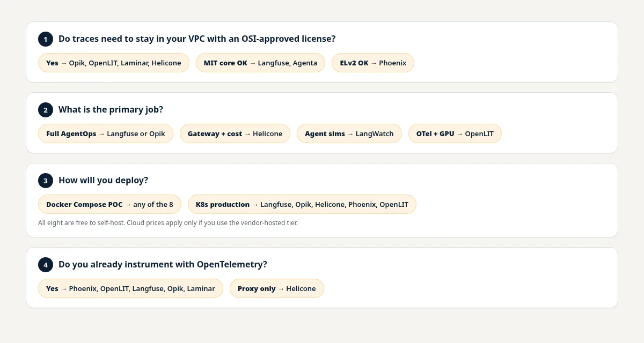
Task: Select 'Docker Compose POC → any of the 8' pill
Action: click(x=109, y=204)
